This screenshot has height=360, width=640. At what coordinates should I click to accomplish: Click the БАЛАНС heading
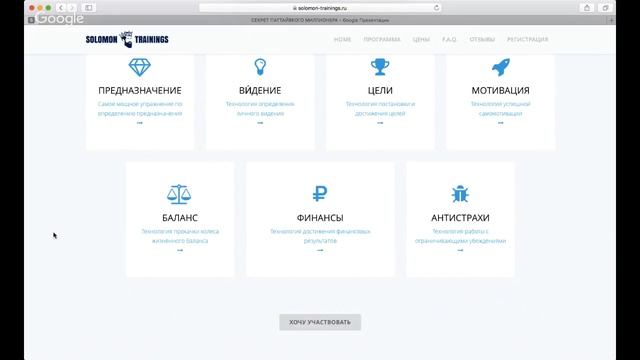(x=180, y=218)
